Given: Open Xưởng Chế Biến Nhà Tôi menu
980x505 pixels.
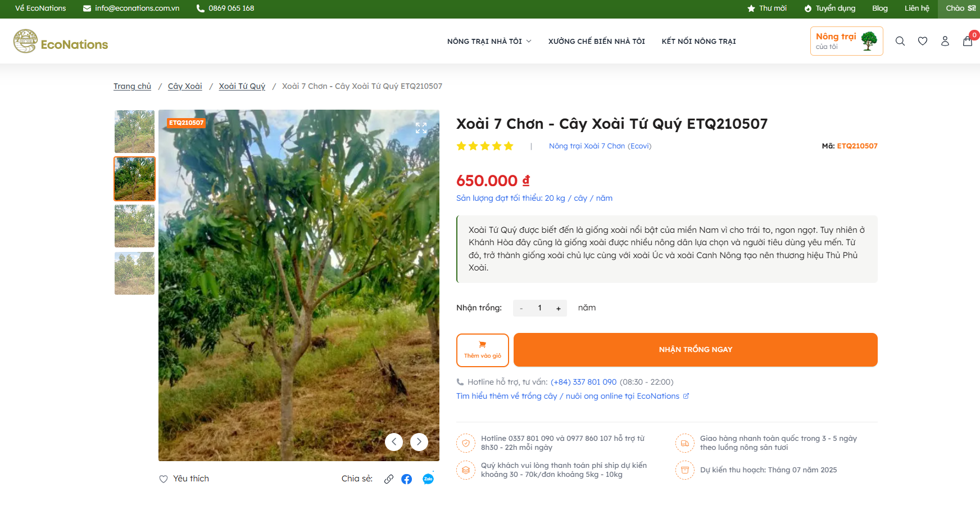Looking at the screenshot, I should tap(596, 42).
